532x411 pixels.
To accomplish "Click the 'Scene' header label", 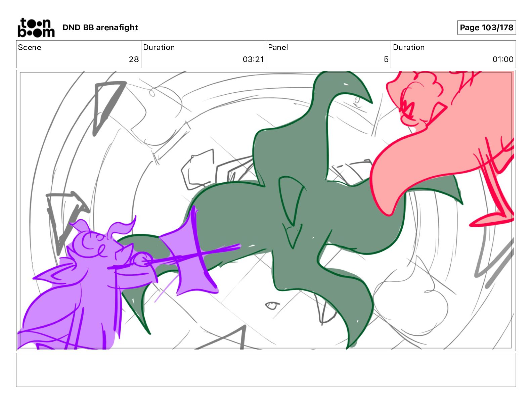I will click(30, 47).
